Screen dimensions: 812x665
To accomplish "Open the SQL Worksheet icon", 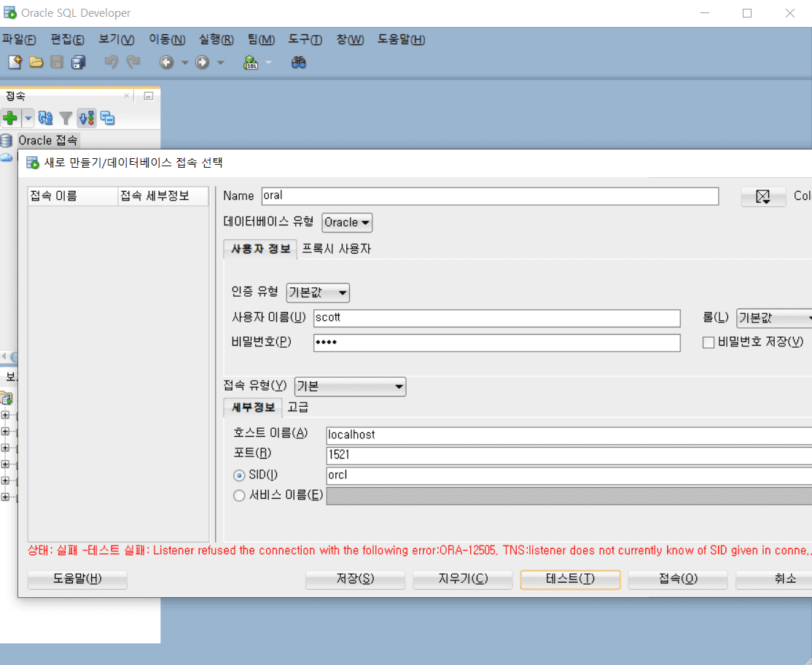I will click(x=251, y=63).
